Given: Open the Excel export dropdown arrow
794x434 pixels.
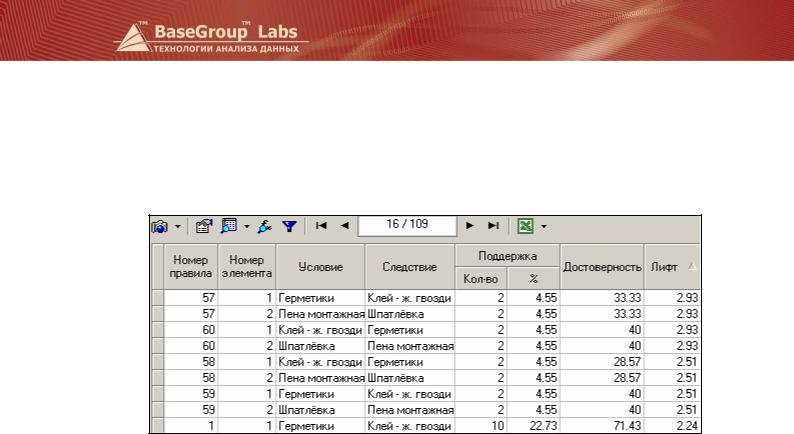Looking at the screenshot, I should 544,226.
